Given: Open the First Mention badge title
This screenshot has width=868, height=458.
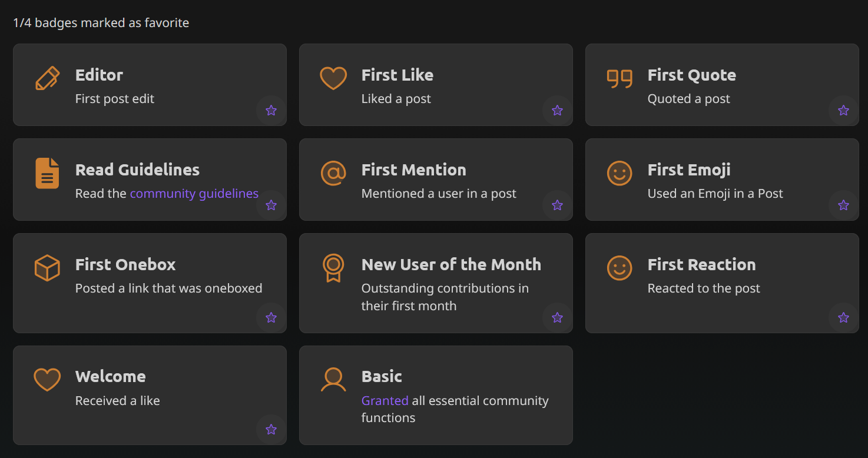Looking at the screenshot, I should pos(413,170).
